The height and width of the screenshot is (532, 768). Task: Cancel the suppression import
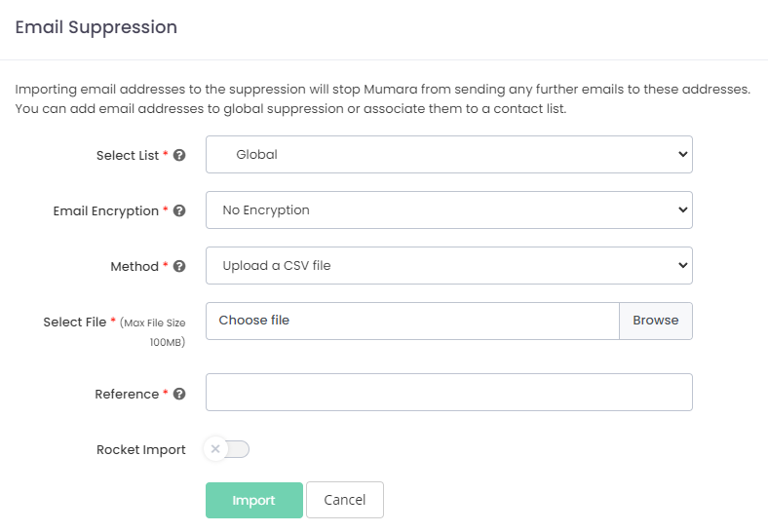click(344, 500)
